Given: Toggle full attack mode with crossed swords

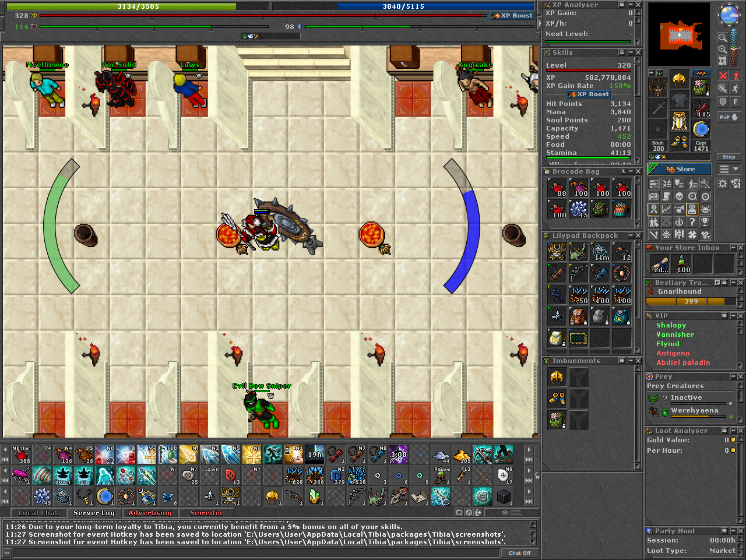Looking at the screenshot, I should point(723,76).
